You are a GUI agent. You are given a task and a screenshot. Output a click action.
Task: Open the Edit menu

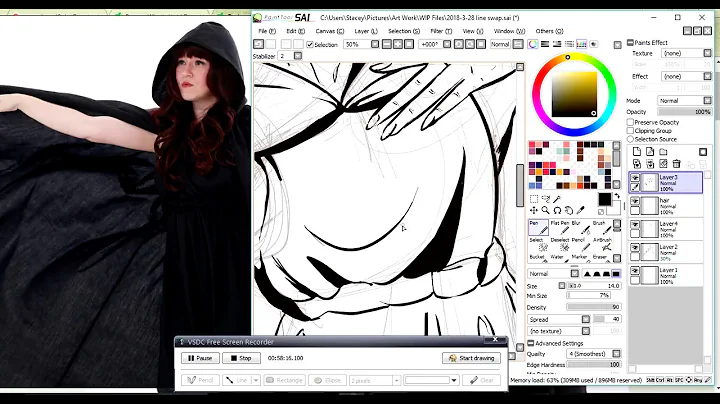[295, 31]
